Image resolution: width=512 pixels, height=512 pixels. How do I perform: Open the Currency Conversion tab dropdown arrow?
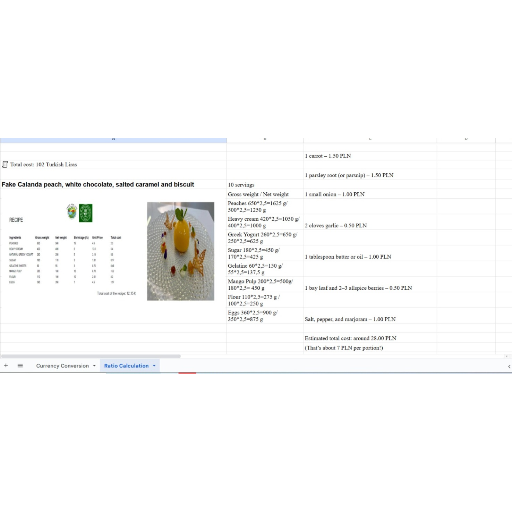[x=94, y=366]
